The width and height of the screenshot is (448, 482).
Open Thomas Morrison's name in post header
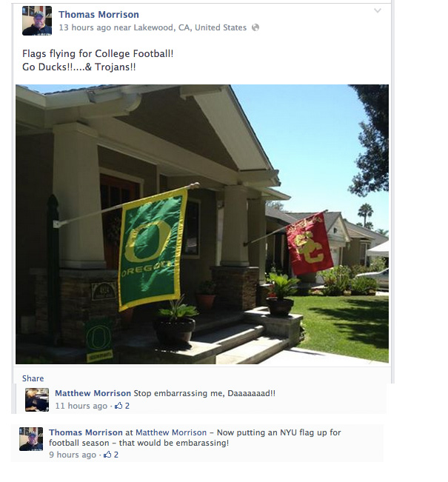(98, 15)
